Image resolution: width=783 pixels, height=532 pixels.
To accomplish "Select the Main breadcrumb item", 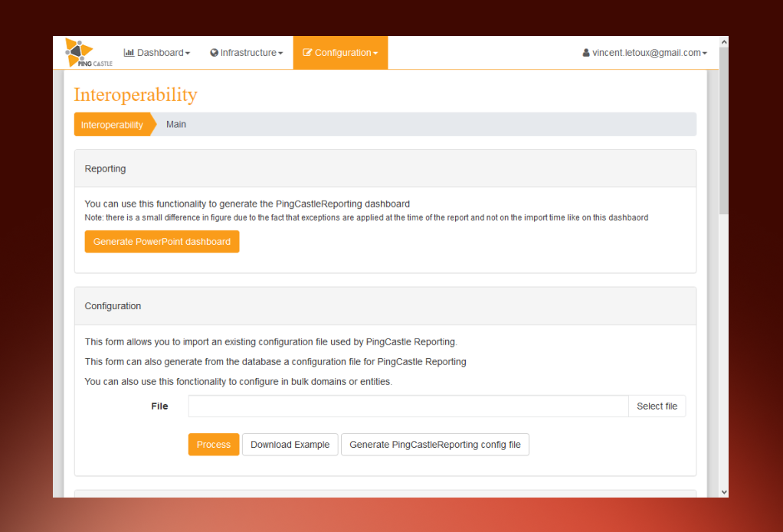I will pyautogui.click(x=176, y=124).
